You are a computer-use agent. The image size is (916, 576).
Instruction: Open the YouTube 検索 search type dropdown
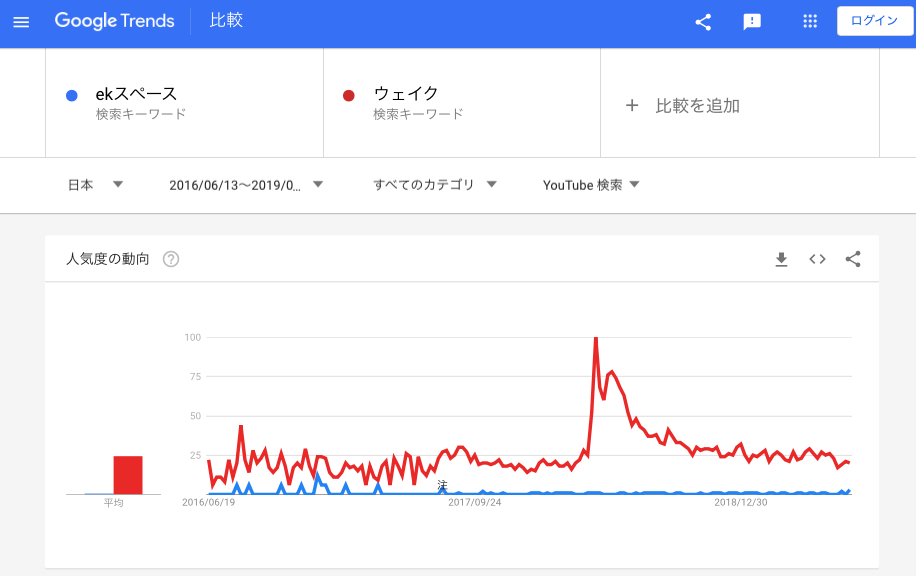tap(591, 185)
